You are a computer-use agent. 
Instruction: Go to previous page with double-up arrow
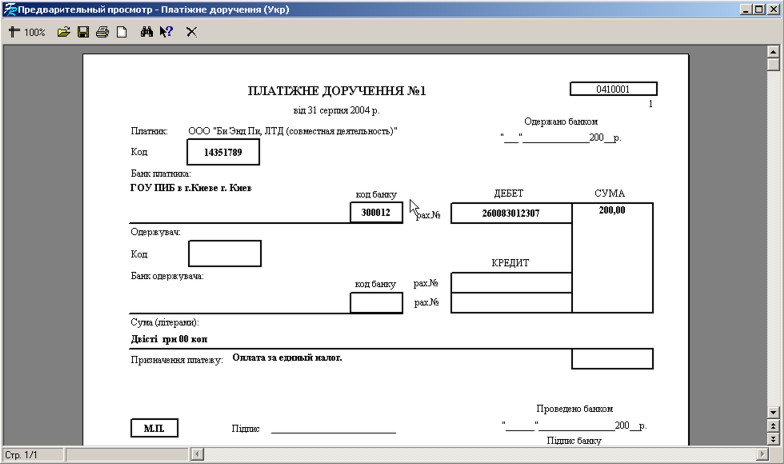coord(773,426)
